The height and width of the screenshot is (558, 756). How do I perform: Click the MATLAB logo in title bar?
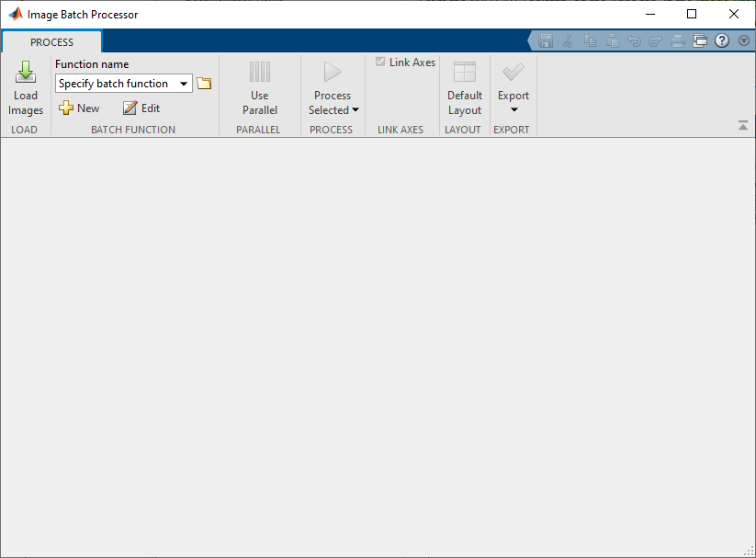pos(16,14)
